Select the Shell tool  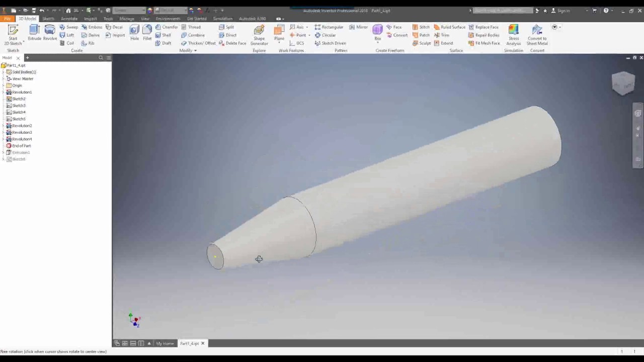[163, 35]
